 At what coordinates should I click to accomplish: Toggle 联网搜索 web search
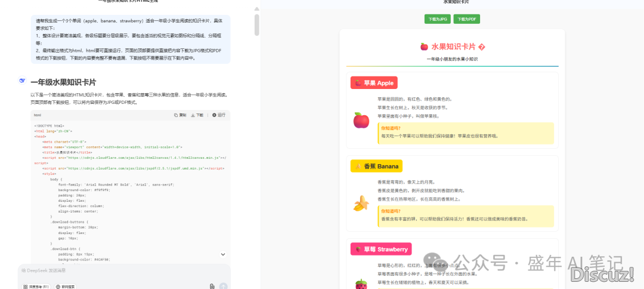pos(66,287)
